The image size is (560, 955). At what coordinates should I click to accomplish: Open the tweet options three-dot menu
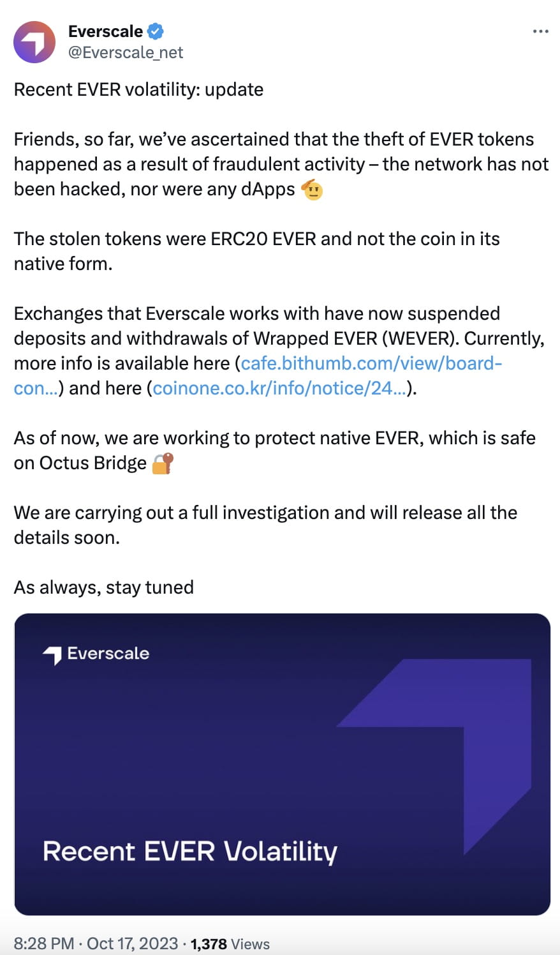(540, 30)
